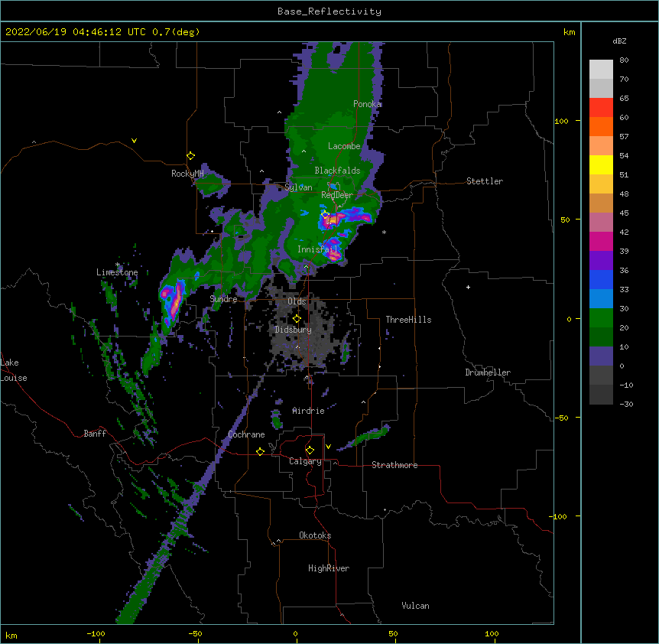Click the Strathmore label
Screen dimensions: 659x644
(x=394, y=465)
